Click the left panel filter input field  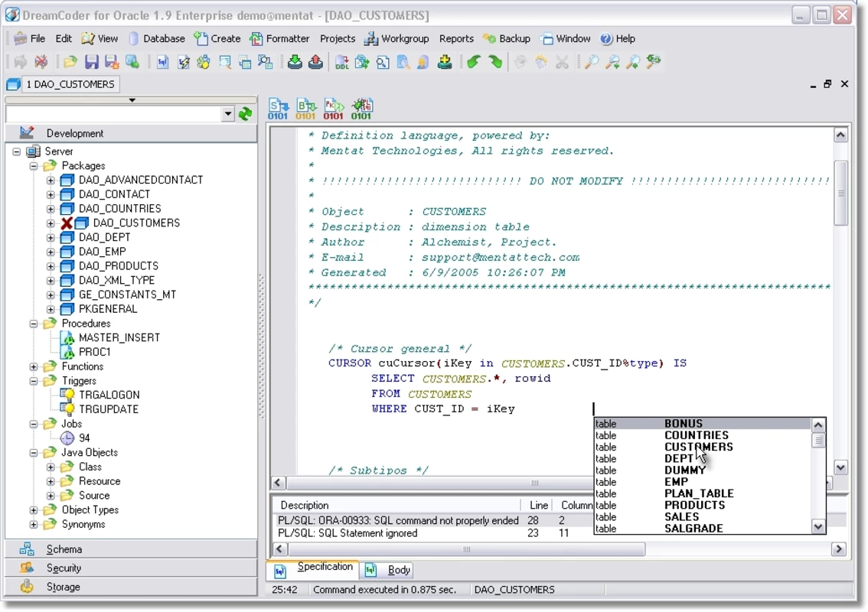[x=114, y=114]
